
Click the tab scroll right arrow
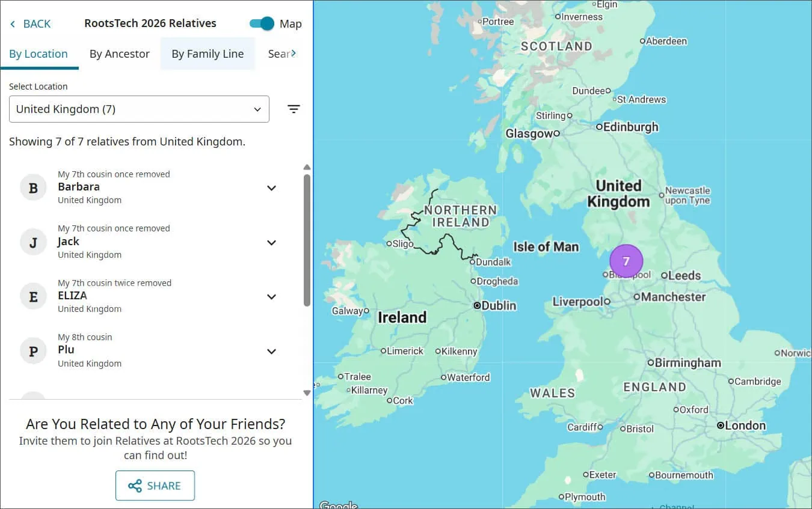tap(294, 53)
